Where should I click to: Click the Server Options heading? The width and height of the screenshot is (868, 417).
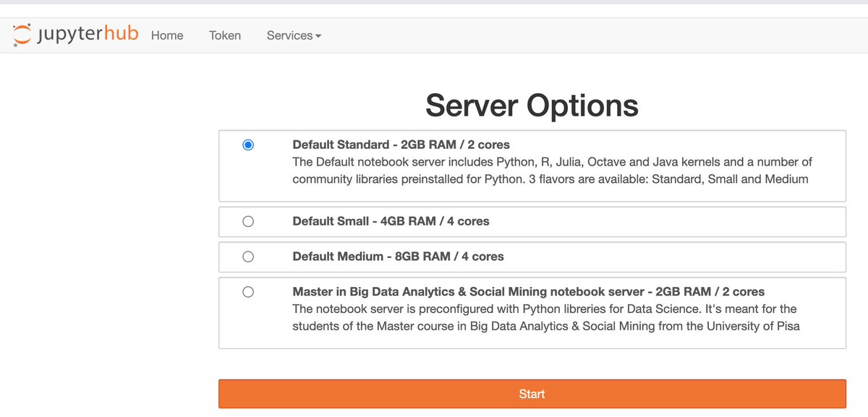532,106
